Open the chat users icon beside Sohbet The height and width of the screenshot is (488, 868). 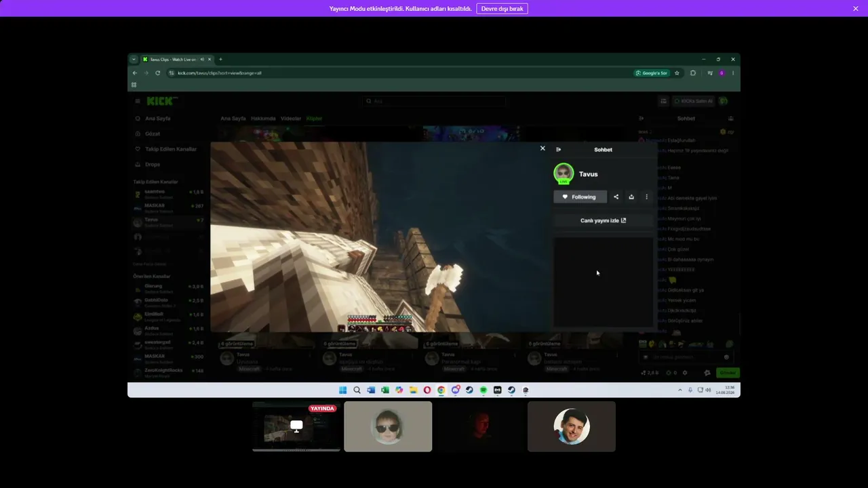731,119
